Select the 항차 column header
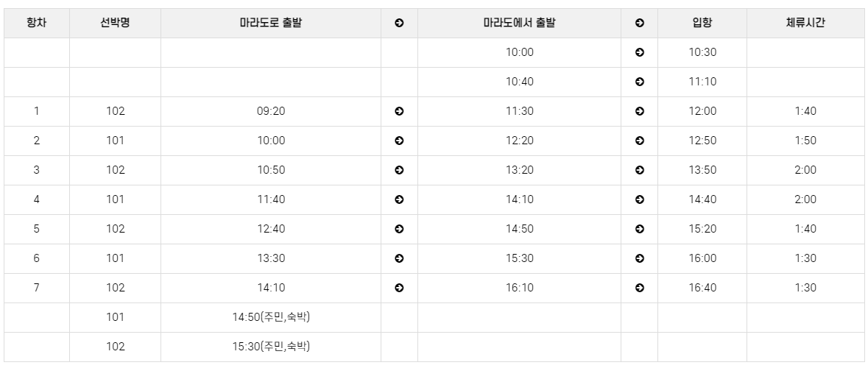868x368 pixels. [37, 24]
